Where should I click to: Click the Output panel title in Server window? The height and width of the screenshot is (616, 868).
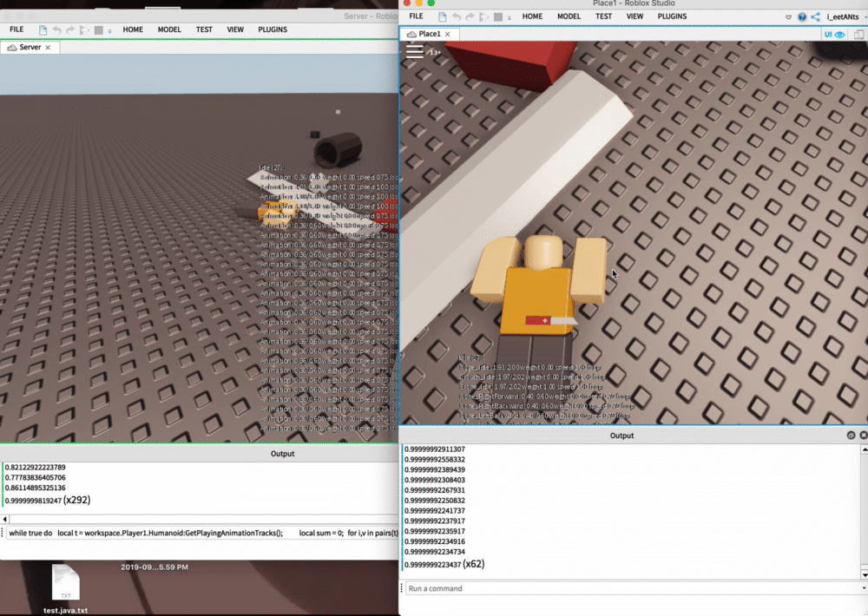point(282,453)
